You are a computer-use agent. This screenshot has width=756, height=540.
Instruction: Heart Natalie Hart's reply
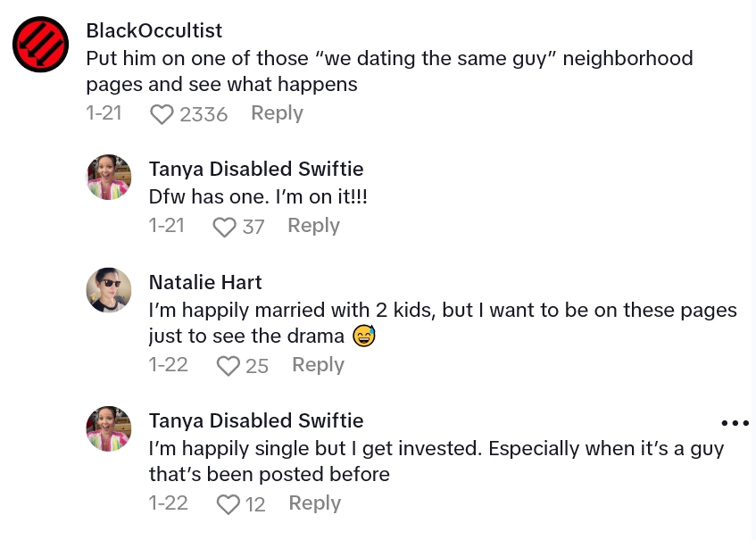[x=228, y=366]
